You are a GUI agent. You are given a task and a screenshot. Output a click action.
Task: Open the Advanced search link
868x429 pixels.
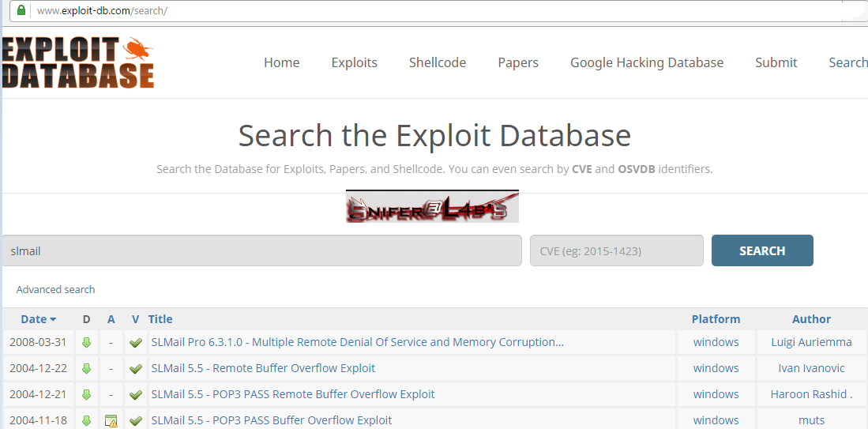coord(55,289)
